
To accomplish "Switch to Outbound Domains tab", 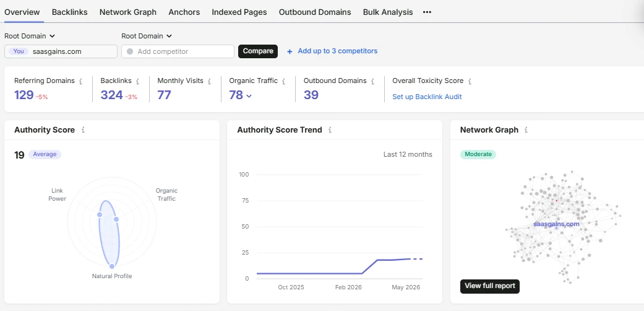I will pyautogui.click(x=315, y=12).
